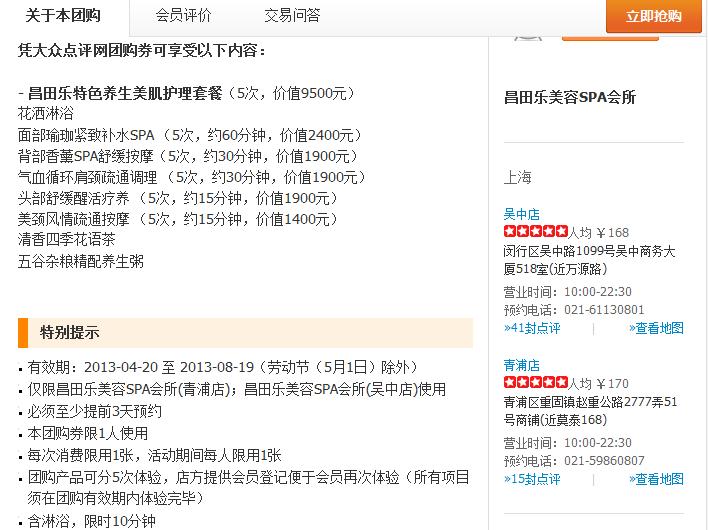This screenshot has width=708, height=530.
Task: Click 查看地图 for the 青浦店 branch
Action: (657, 479)
